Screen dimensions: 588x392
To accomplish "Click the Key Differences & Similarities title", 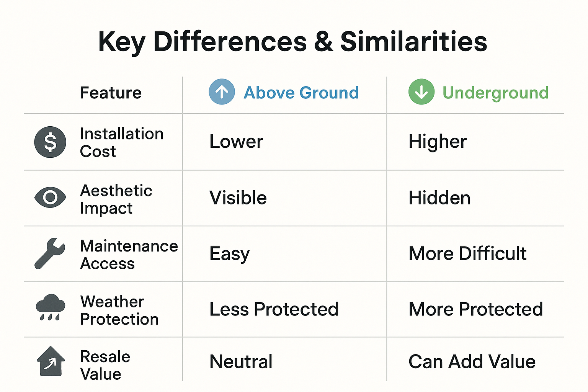I will coord(292,41).
